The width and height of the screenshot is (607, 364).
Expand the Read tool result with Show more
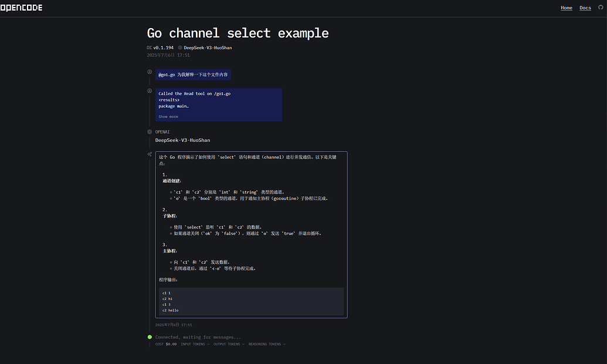pos(168,117)
